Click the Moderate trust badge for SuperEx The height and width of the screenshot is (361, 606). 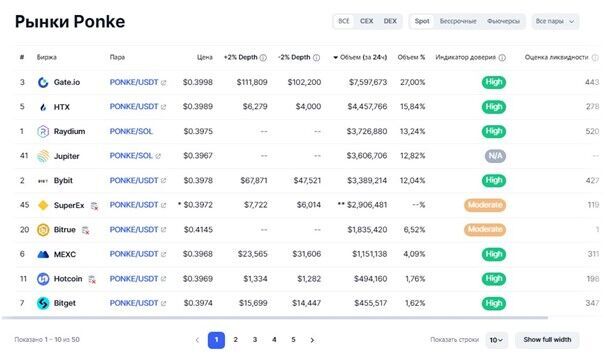[485, 205]
